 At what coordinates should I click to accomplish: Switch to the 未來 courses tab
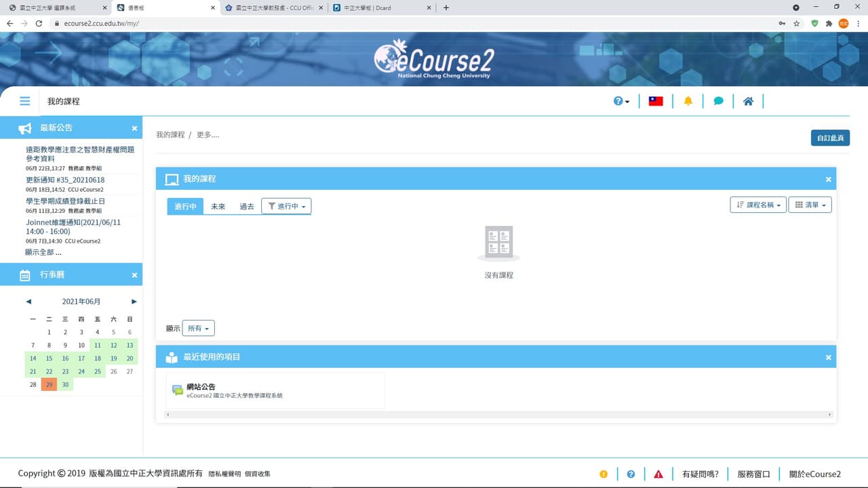point(218,206)
